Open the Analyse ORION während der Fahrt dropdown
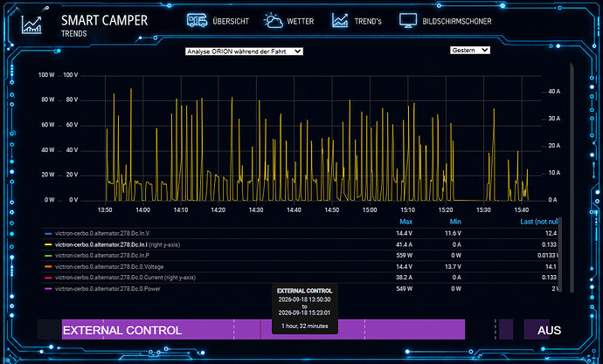The height and width of the screenshot is (364, 603). click(x=244, y=52)
